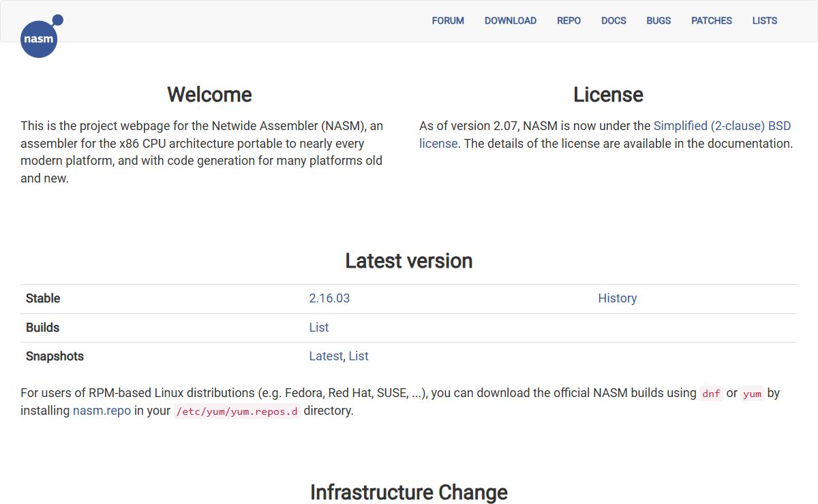Follow the Simplified (2-clause) BSD license link

(x=721, y=126)
